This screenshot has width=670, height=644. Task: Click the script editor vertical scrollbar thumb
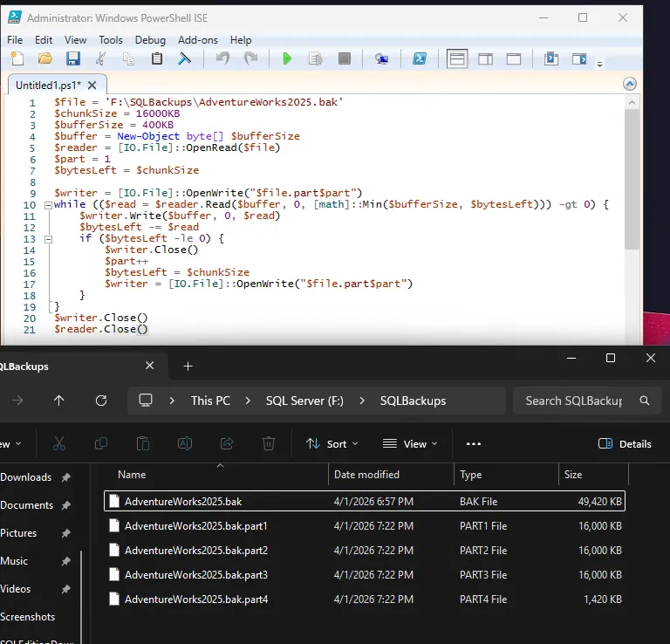point(632,179)
